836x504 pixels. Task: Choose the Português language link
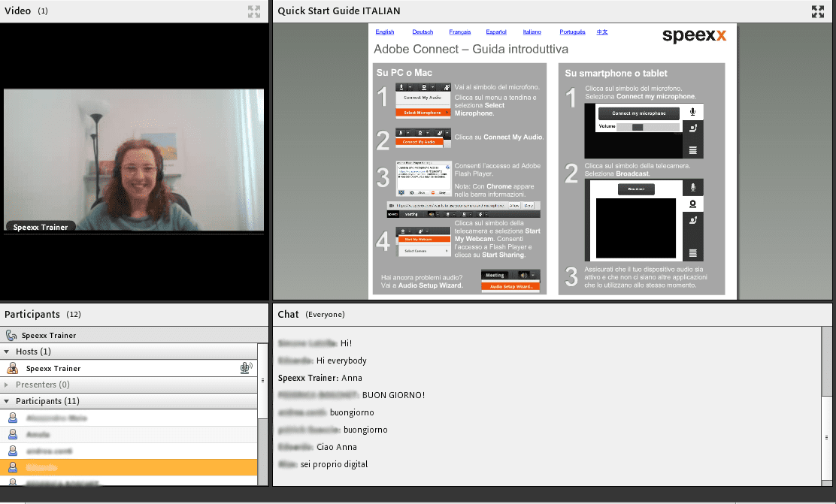(572, 32)
